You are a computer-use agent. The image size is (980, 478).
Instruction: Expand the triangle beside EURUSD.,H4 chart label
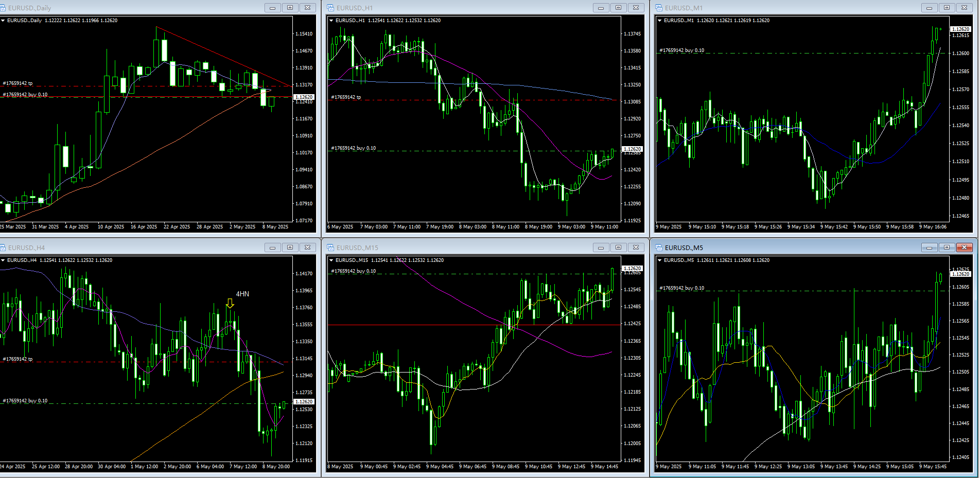click(3, 260)
